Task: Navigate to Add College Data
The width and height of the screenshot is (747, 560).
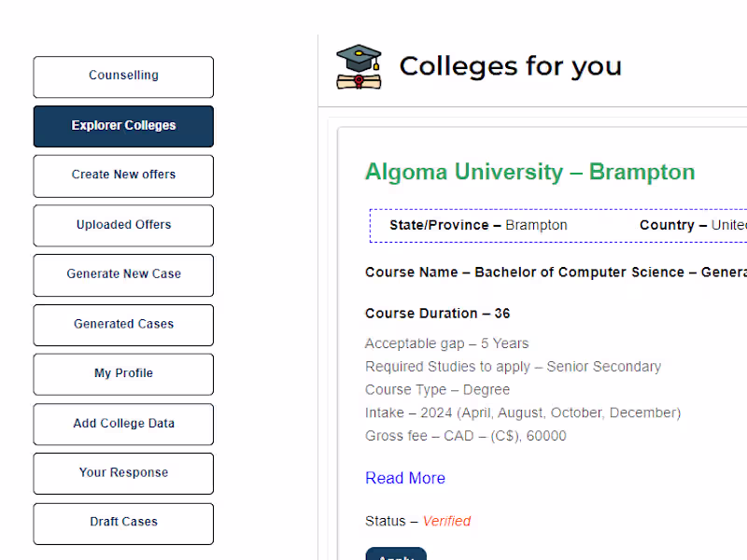Action: pos(123,424)
